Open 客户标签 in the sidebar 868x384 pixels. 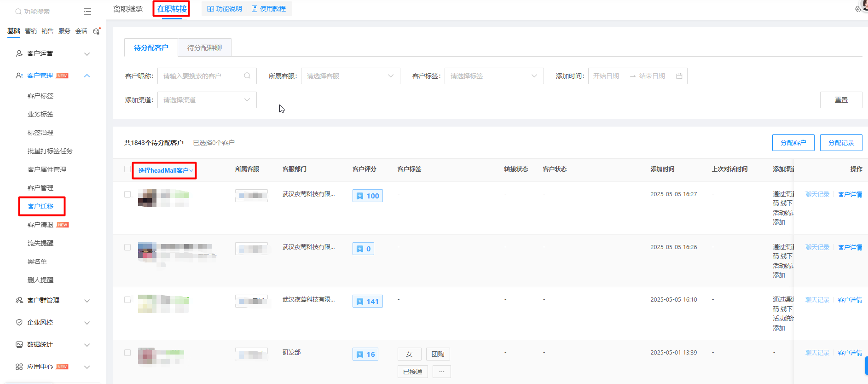tap(41, 96)
